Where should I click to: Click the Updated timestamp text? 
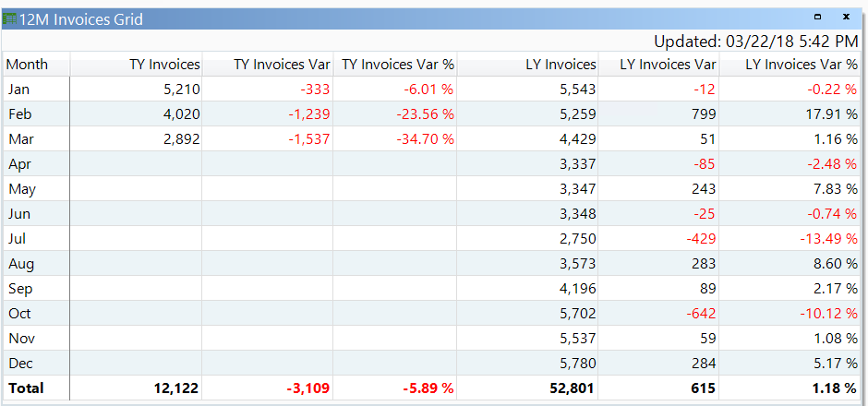[x=755, y=41]
